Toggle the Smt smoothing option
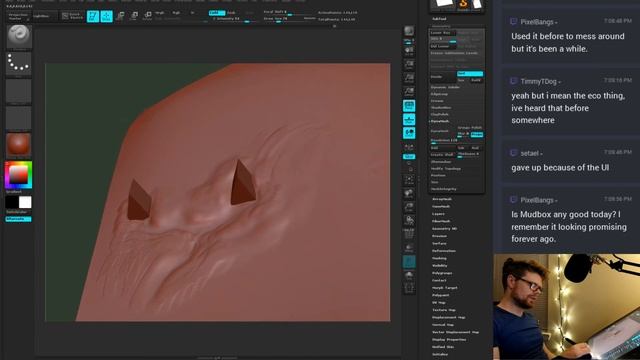The height and width of the screenshot is (360, 640). (470, 74)
